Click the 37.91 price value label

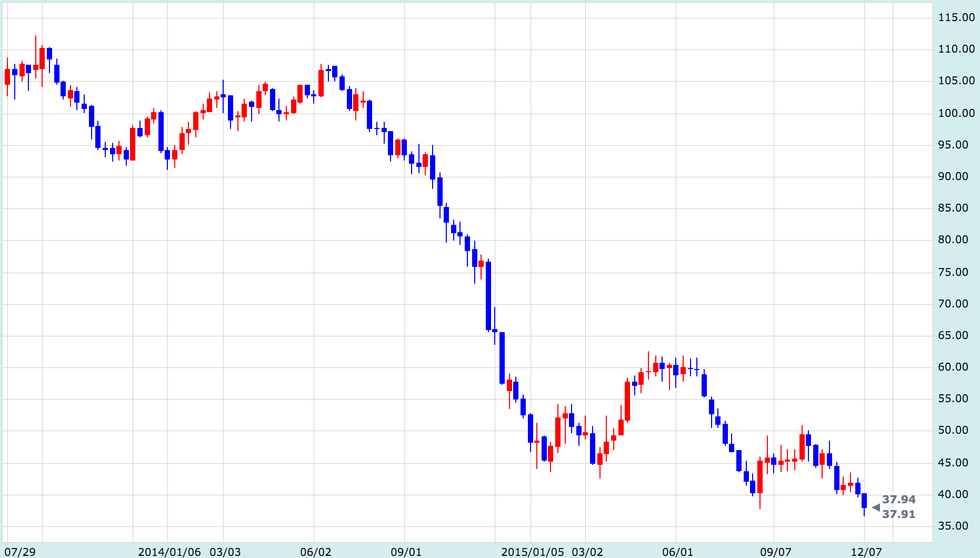tap(899, 514)
